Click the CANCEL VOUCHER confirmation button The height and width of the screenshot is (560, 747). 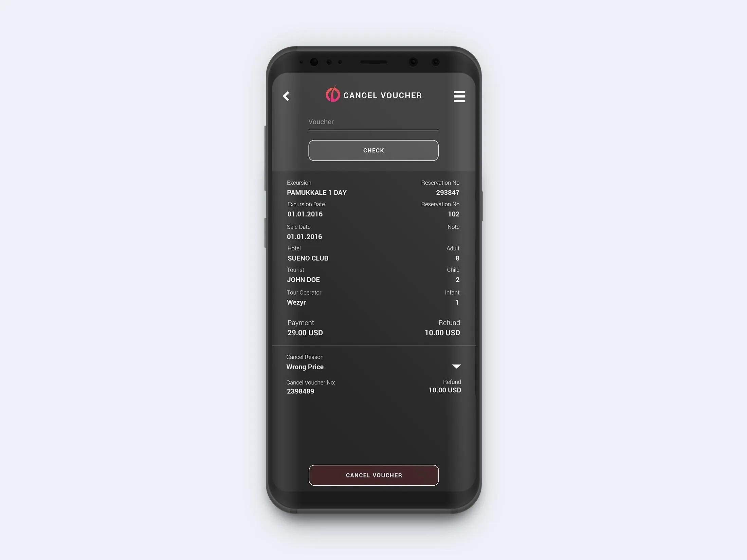(373, 475)
